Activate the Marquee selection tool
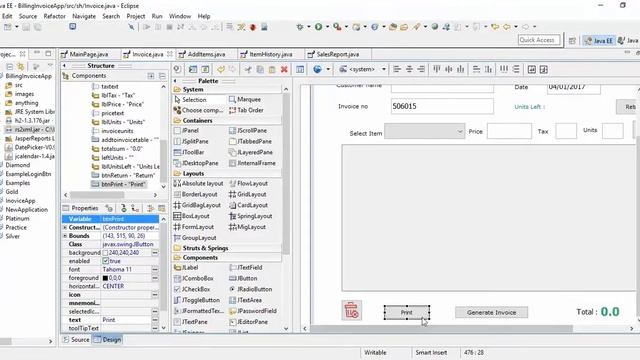Image resolution: width=640 pixels, height=360 pixels. tap(245, 100)
